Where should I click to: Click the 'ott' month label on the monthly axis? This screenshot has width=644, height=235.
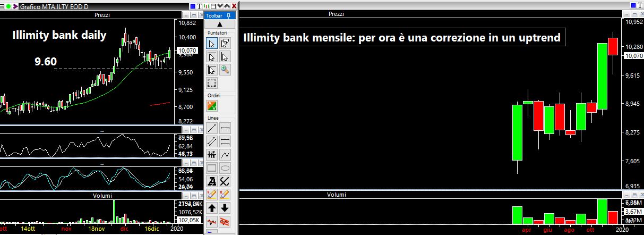590,230
